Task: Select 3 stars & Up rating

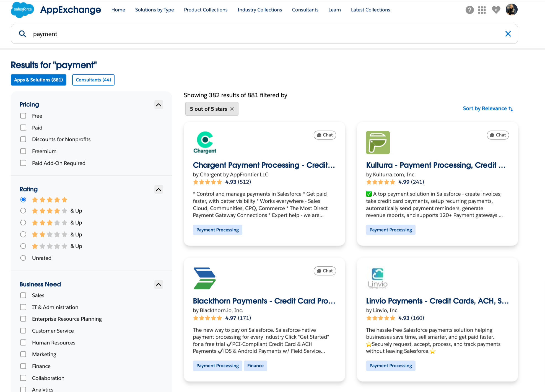Action: [x=23, y=222]
